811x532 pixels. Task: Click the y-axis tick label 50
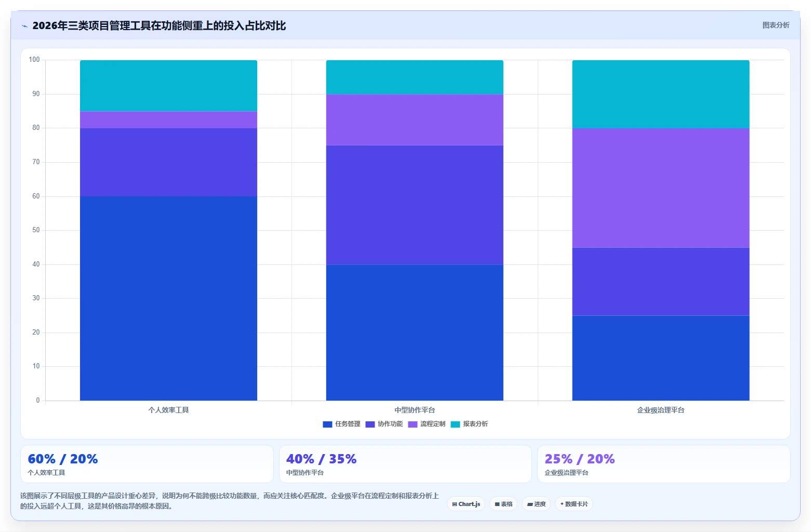[x=36, y=230]
